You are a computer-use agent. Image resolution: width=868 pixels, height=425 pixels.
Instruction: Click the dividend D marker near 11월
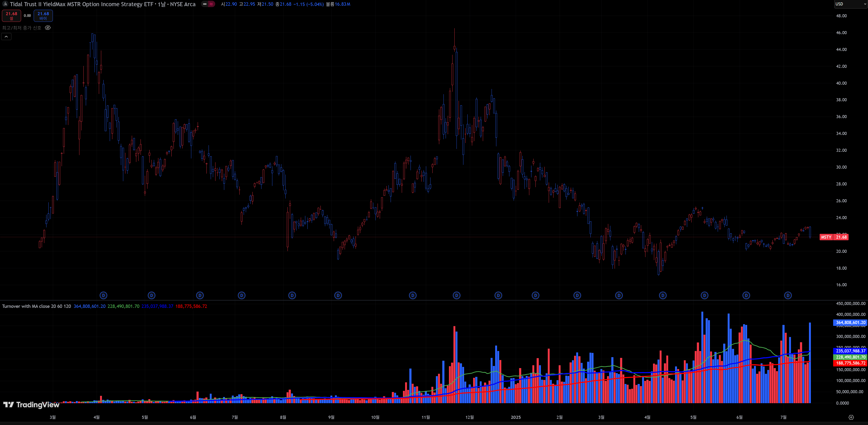point(413,295)
